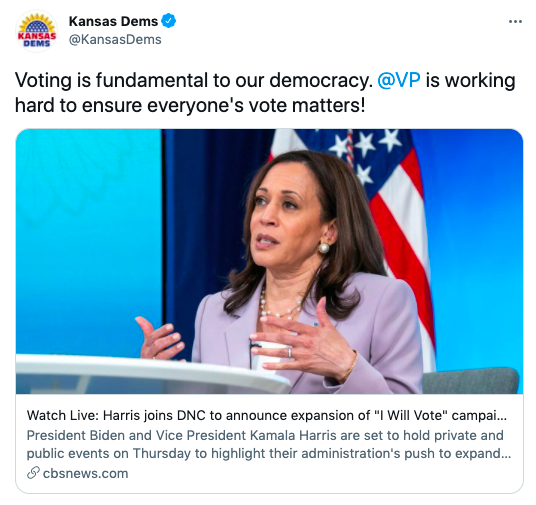Screen dimensions: 536x505
Task: Open the Kansas Dems sunflower profile avatar
Action: coord(37,31)
